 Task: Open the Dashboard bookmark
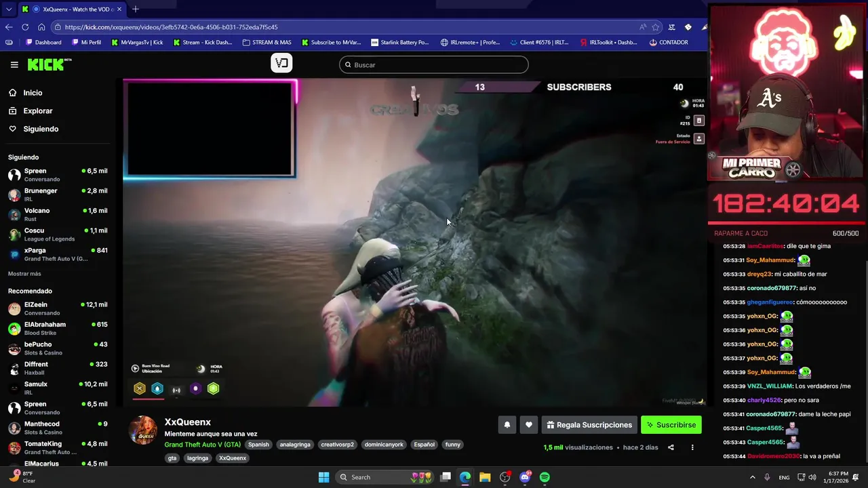click(43, 42)
